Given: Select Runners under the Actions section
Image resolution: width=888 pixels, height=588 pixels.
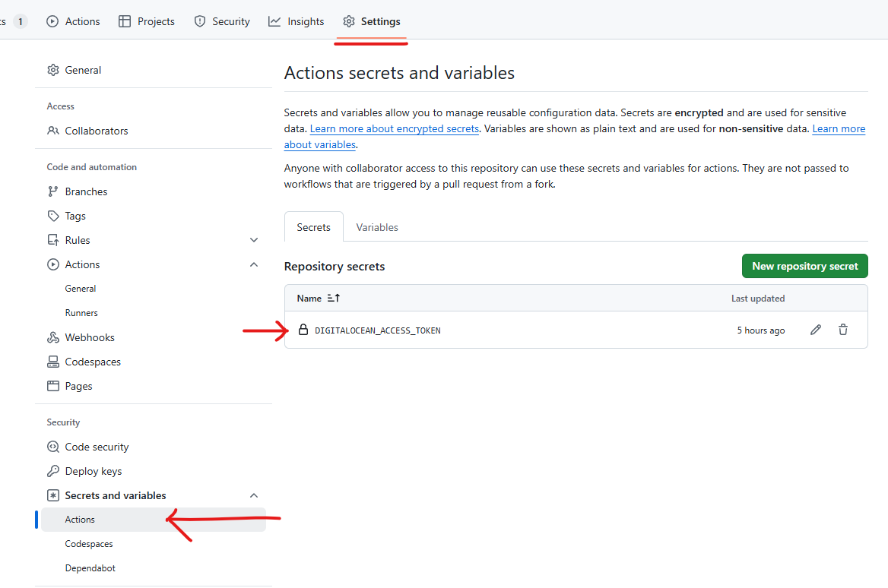Looking at the screenshot, I should pyautogui.click(x=81, y=312).
